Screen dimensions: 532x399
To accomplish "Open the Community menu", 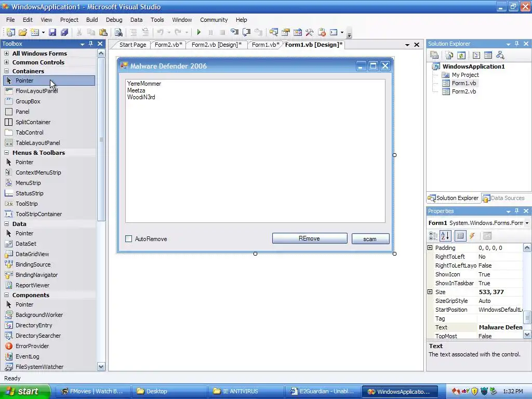I will point(214,20).
